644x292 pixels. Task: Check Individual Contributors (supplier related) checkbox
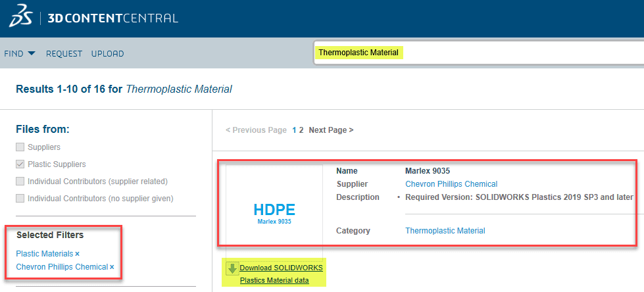tap(20, 181)
